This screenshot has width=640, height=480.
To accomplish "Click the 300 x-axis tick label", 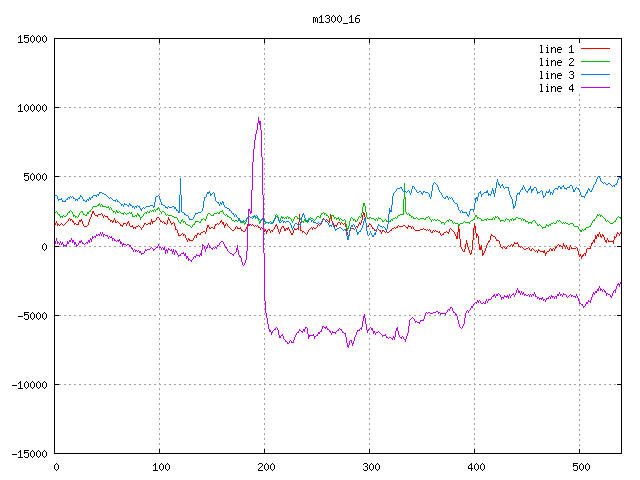I will coord(369,466).
